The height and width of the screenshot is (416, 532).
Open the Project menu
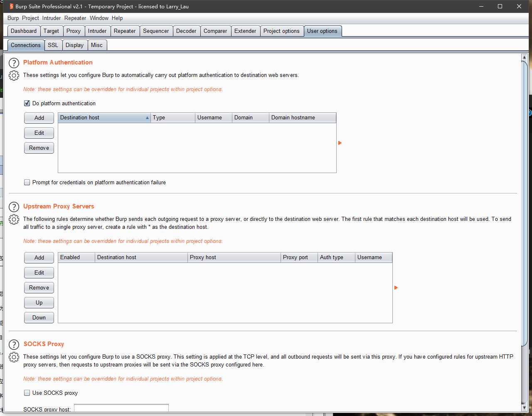[x=30, y=18]
